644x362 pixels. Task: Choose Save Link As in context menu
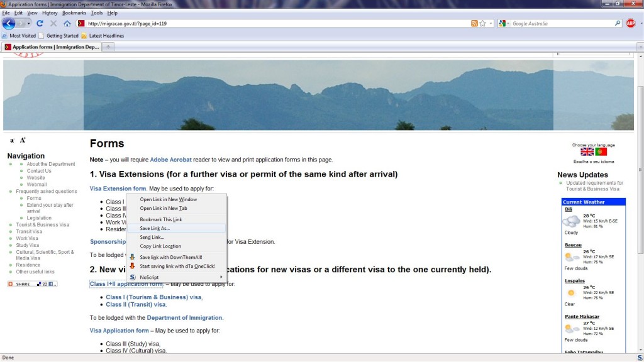(x=177, y=228)
